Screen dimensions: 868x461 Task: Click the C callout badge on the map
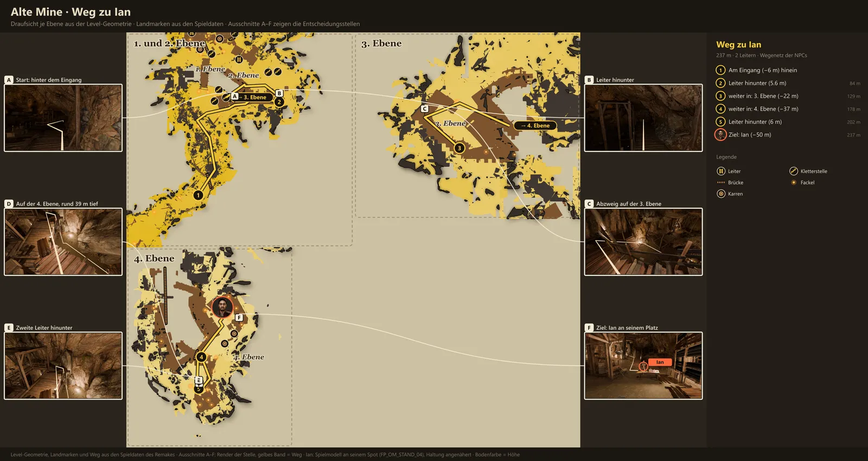[x=425, y=109]
